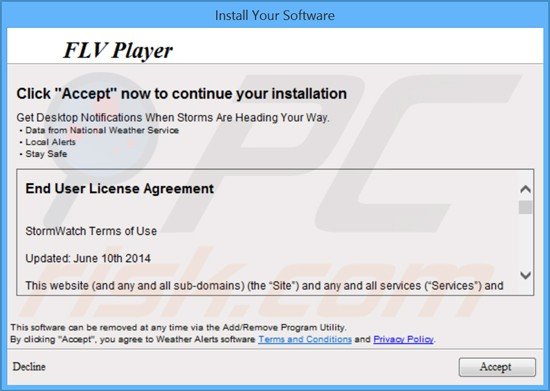The image size is (550, 391).
Task: Click the StormWatch Terms of Use line
Action: pos(91,231)
